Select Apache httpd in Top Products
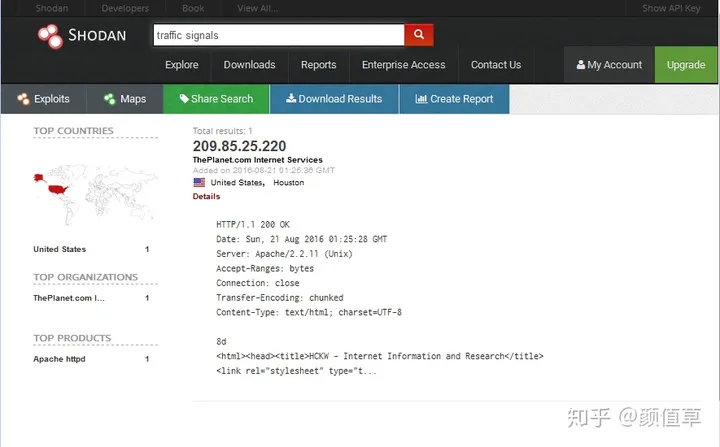This screenshot has width=720, height=447. click(x=59, y=359)
